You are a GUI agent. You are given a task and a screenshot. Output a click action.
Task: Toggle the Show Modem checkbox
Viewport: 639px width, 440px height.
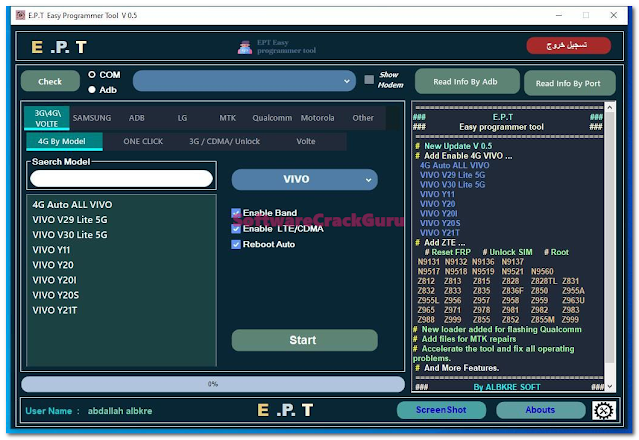tap(369, 79)
